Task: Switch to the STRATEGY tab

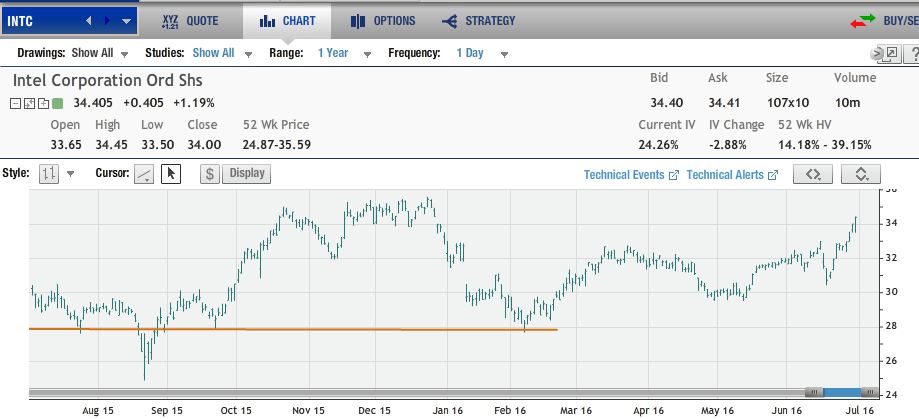Action: coord(479,21)
